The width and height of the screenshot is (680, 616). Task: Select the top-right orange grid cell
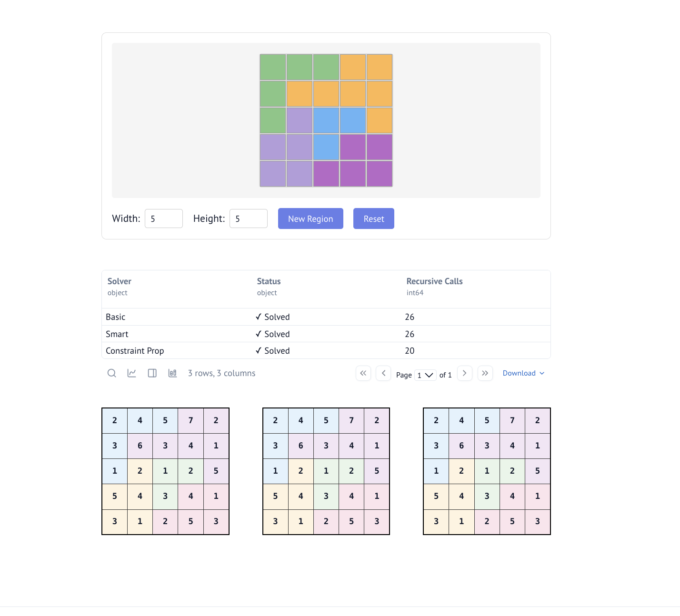coord(380,67)
